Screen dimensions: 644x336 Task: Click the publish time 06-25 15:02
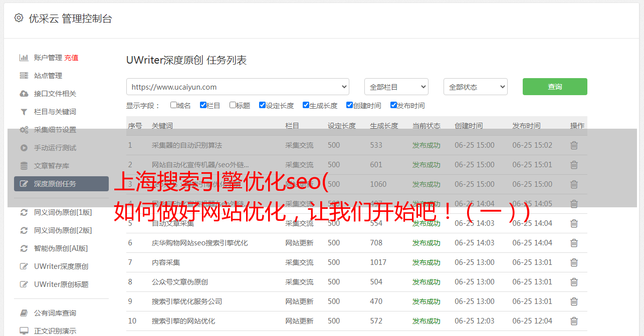(x=532, y=145)
